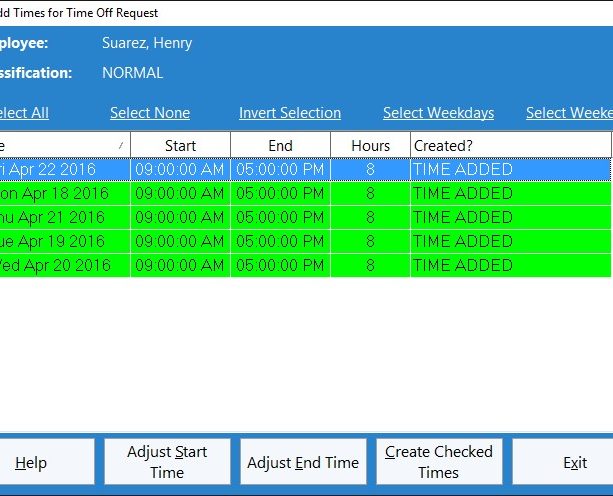
Task: Select the Apr 18 2016 row date
Action: (65, 193)
